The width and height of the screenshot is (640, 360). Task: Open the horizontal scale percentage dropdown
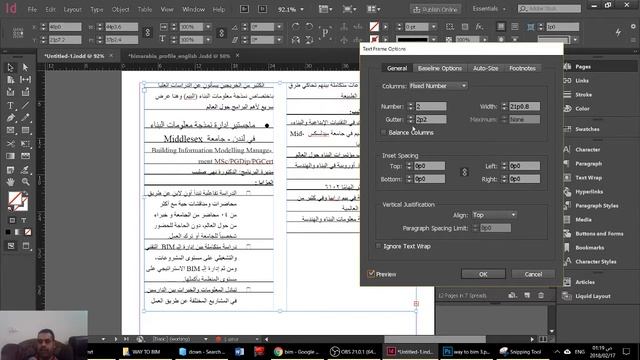tap(208, 27)
